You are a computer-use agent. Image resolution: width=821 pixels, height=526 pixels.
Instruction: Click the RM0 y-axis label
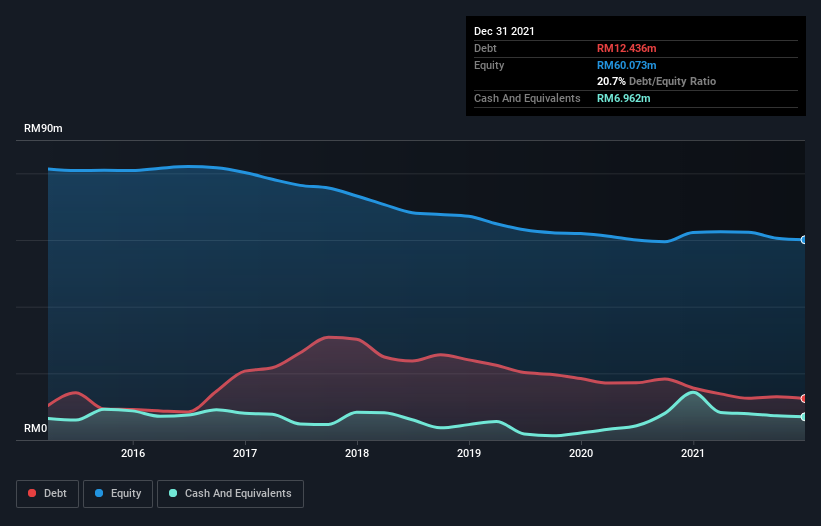point(36,428)
